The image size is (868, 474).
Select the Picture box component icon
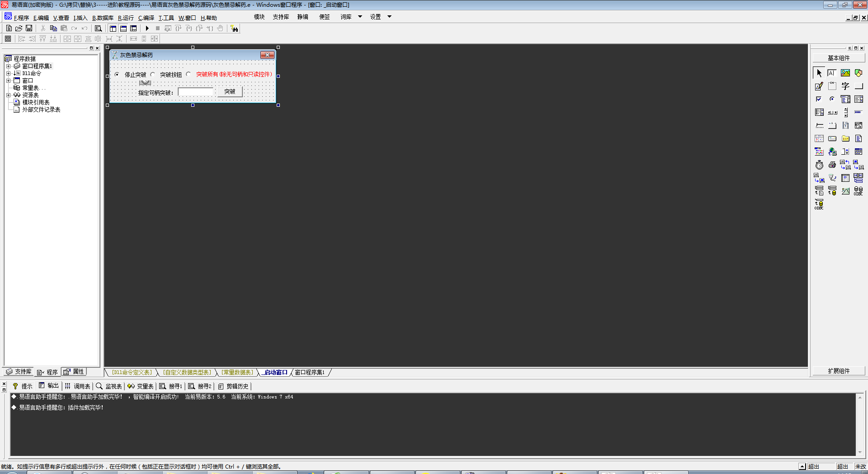point(845,73)
